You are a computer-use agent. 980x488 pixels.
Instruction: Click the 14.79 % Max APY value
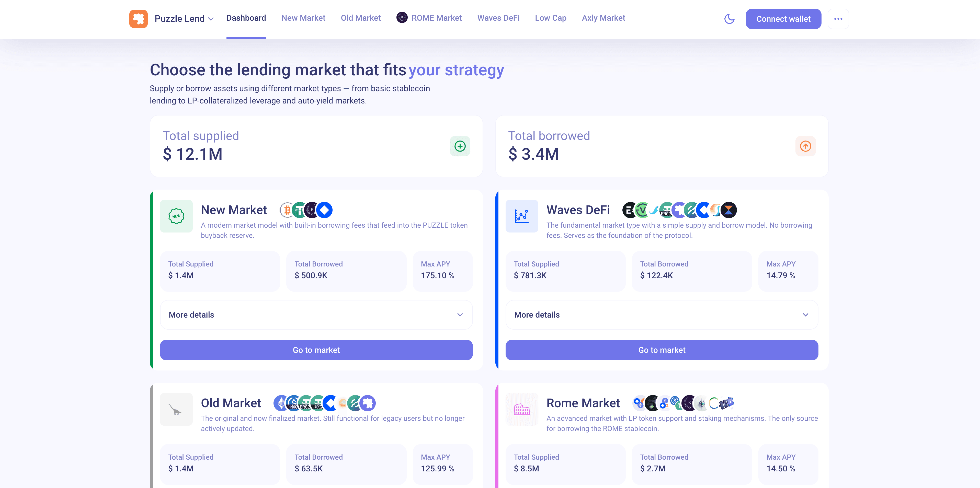point(781,275)
